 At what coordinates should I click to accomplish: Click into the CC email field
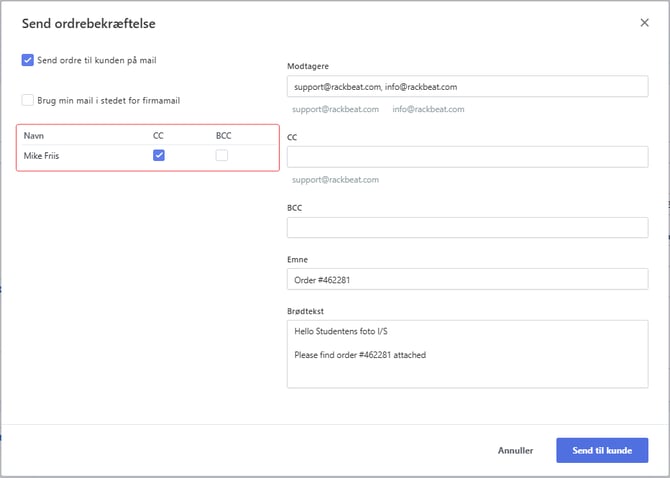pos(467,157)
